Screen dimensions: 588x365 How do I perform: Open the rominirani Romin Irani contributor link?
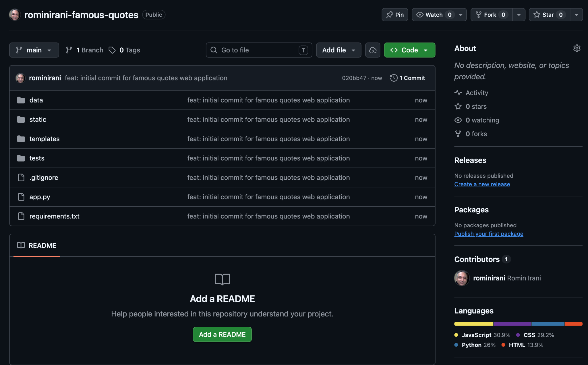pyautogui.click(x=507, y=278)
